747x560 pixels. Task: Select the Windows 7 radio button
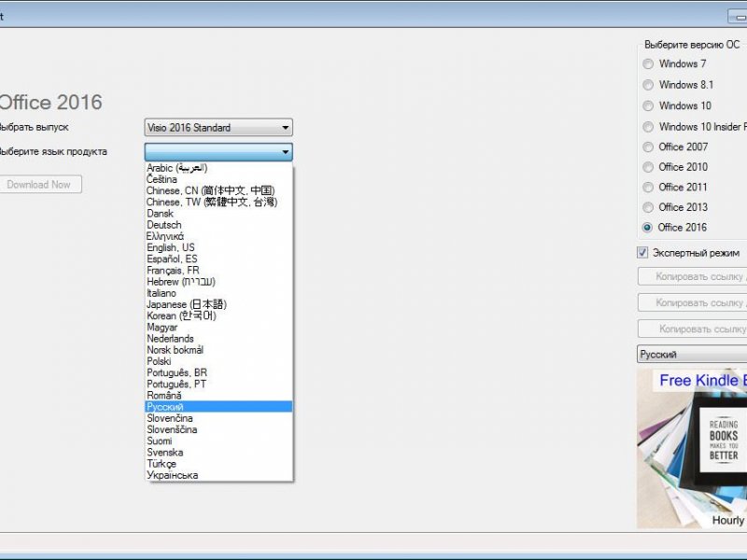pos(648,63)
